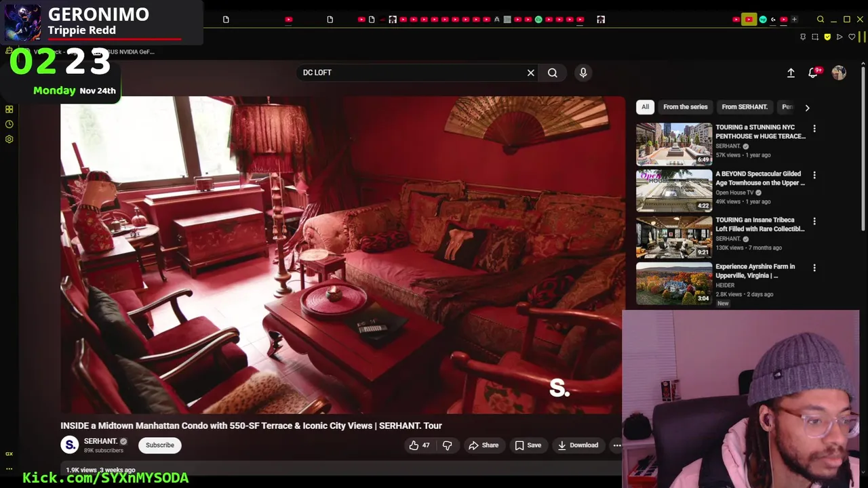Open options for Tribeca Loft video

click(814, 221)
